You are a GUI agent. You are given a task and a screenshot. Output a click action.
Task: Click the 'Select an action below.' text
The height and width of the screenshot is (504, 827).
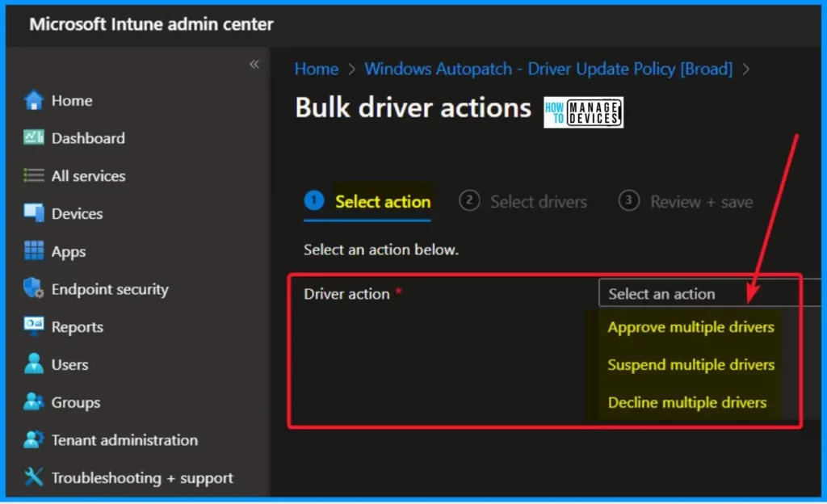click(x=381, y=250)
